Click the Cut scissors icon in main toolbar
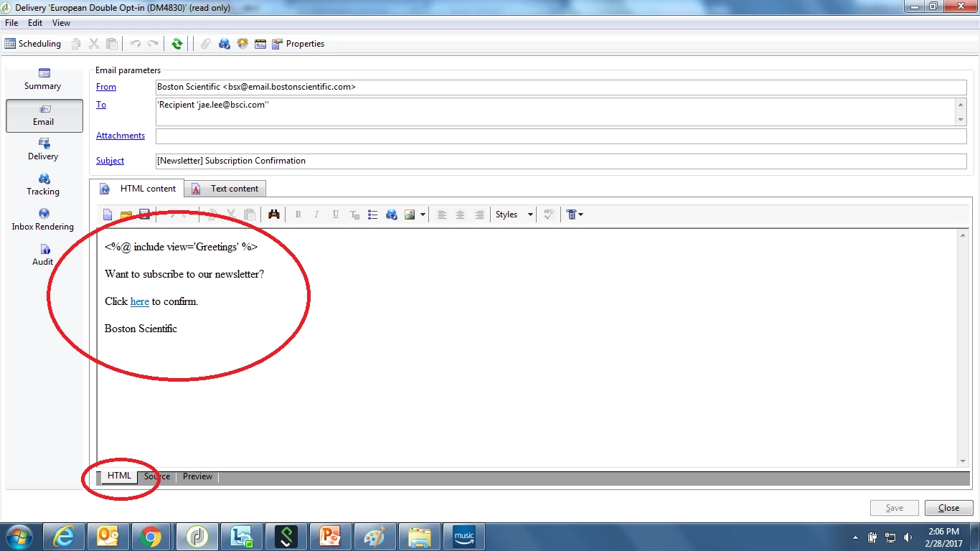 click(94, 44)
